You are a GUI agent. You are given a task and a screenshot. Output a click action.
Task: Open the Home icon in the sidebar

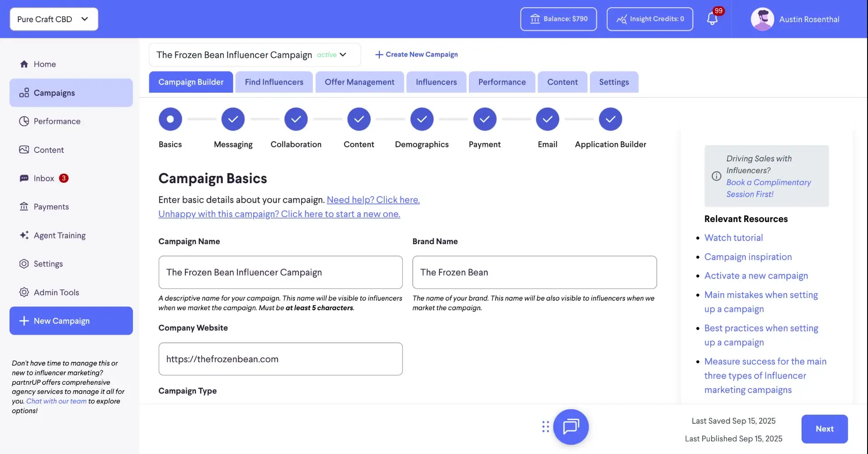tap(24, 64)
